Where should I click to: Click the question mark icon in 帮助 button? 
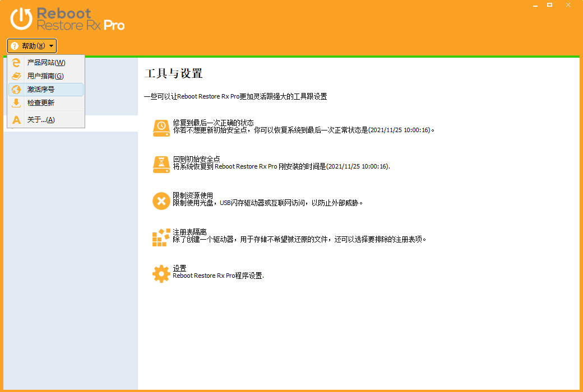[15, 46]
